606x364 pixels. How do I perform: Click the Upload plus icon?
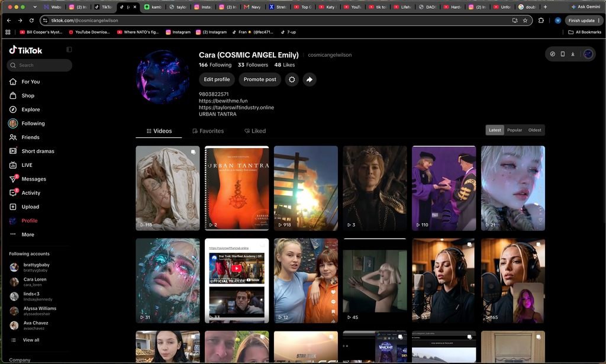pos(13,207)
